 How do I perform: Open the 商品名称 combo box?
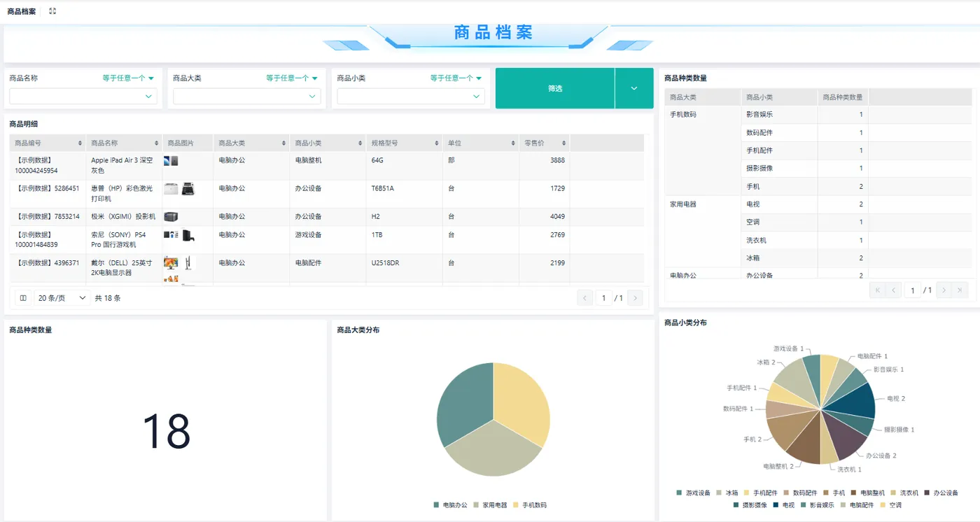[83, 97]
